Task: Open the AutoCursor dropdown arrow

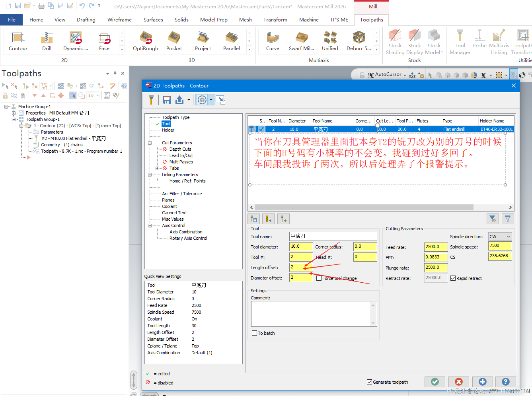Action: [x=405, y=75]
